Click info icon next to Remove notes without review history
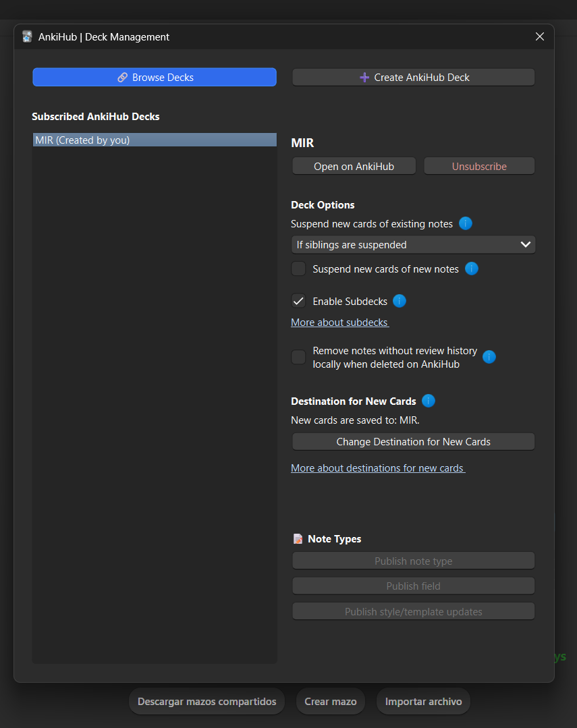 (x=489, y=356)
